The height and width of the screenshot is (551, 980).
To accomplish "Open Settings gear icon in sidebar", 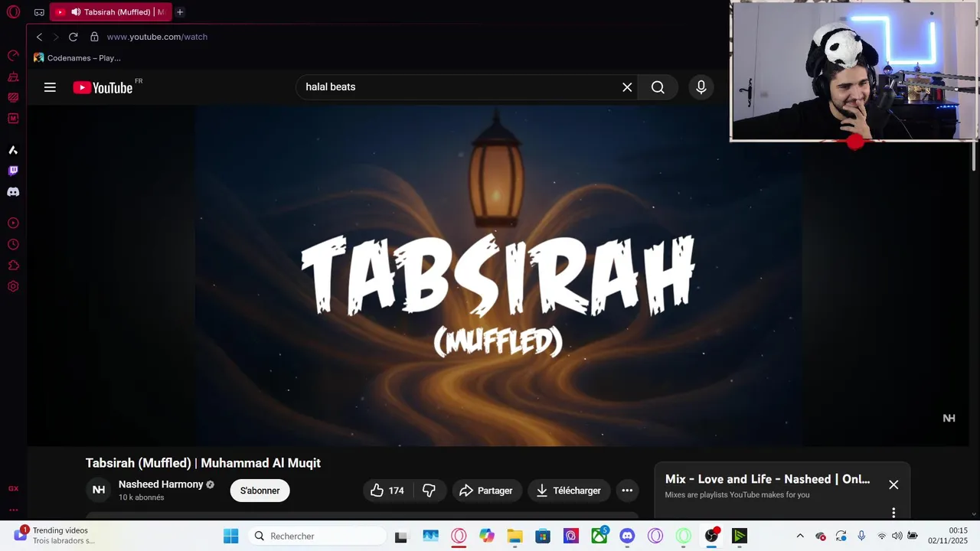I will [x=13, y=286].
